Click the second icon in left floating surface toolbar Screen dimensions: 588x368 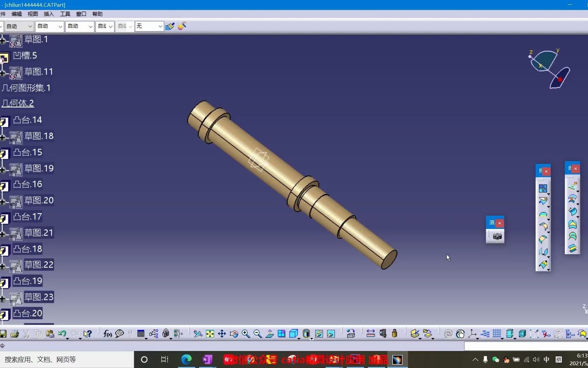[543, 201]
